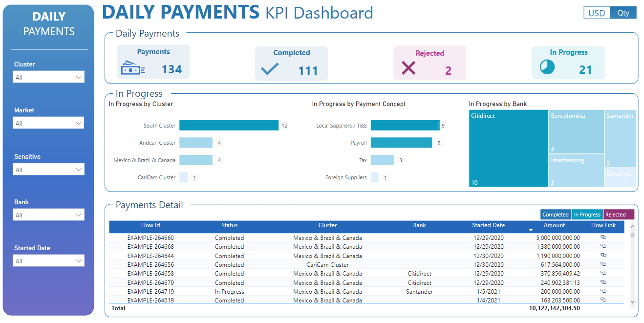Sort table by Amount column header
This screenshot has height=323, width=644.
pos(554,225)
